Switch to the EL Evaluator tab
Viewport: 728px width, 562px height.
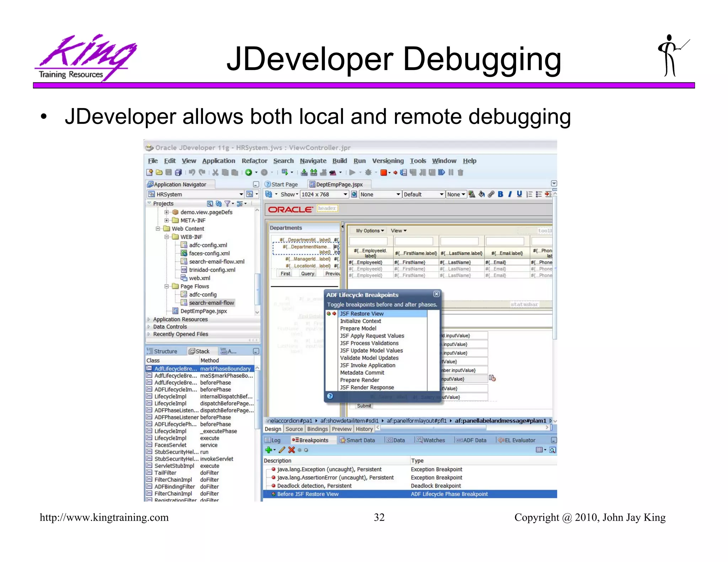516,440
